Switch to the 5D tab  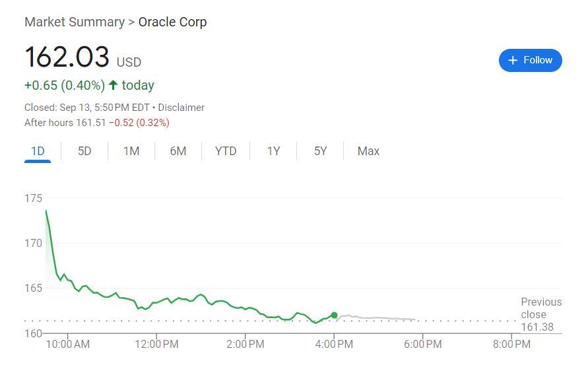pyautogui.click(x=84, y=151)
